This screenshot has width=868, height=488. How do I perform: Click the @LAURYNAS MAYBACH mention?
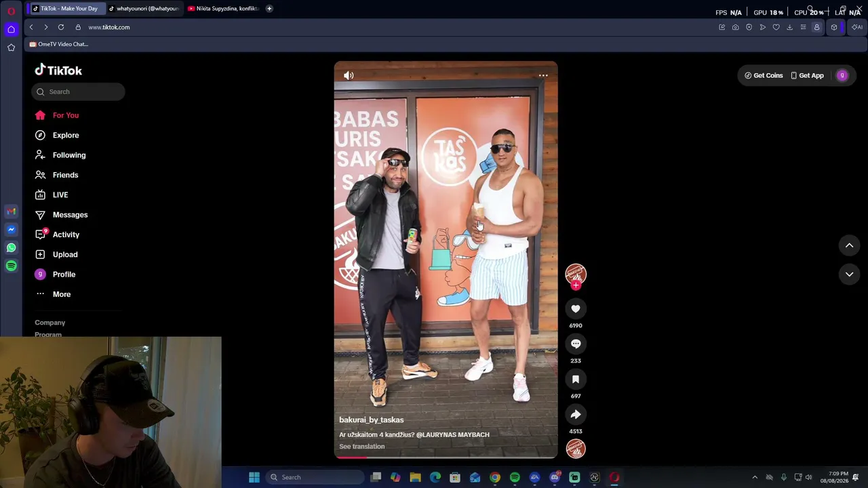[x=452, y=434]
